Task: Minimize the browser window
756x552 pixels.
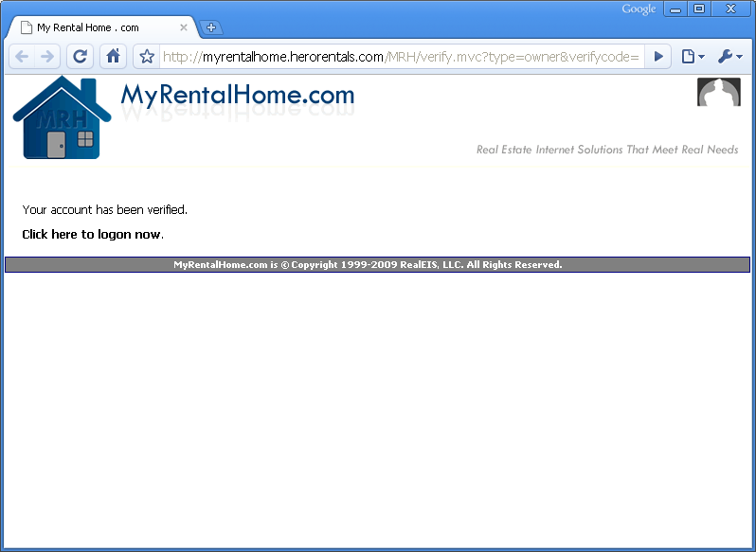Action: [x=675, y=9]
